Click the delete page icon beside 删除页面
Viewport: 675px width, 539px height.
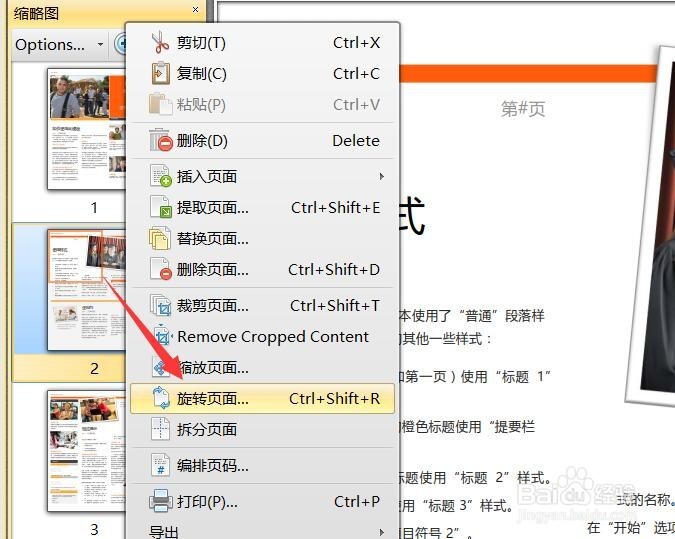click(161, 269)
